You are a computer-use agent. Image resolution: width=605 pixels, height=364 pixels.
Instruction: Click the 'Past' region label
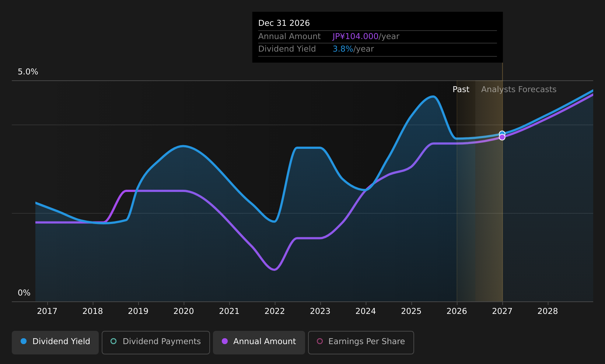[461, 90]
